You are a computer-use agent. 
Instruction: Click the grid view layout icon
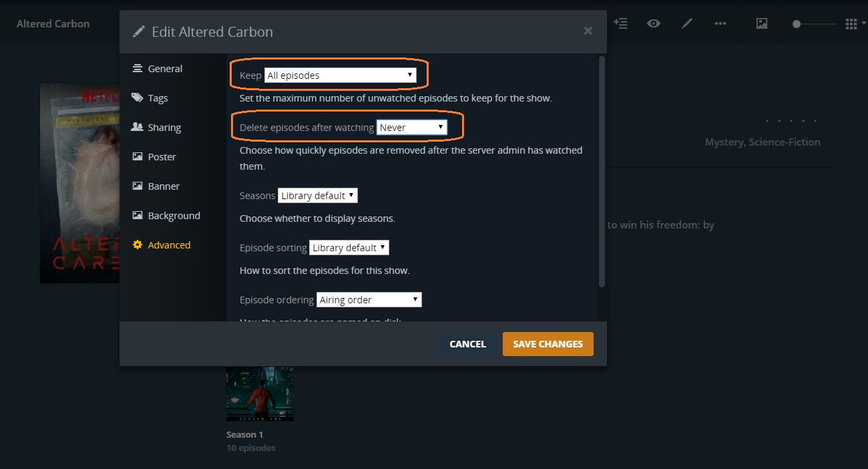pyautogui.click(x=851, y=24)
